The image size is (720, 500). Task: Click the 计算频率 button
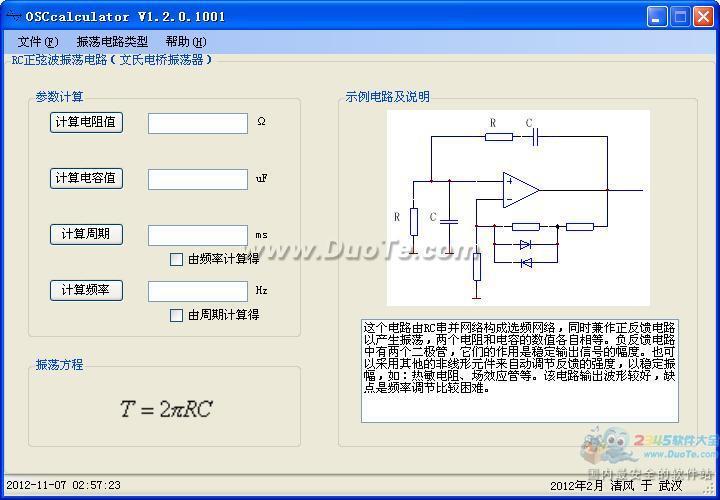coord(86,290)
